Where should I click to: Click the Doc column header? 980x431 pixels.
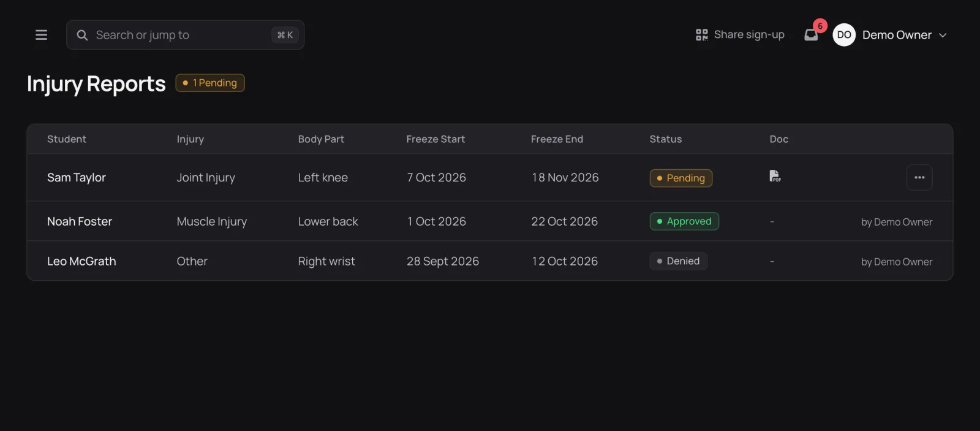click(779, 139)
